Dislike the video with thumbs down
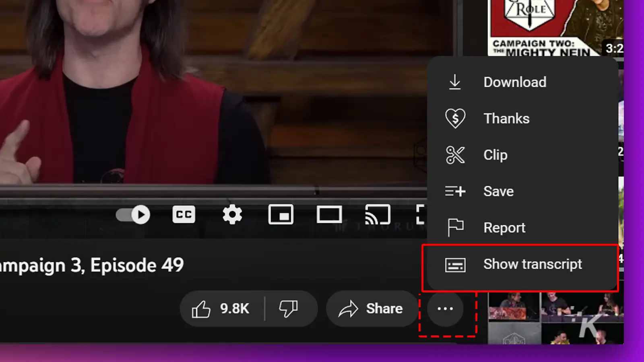 (291, 309)
